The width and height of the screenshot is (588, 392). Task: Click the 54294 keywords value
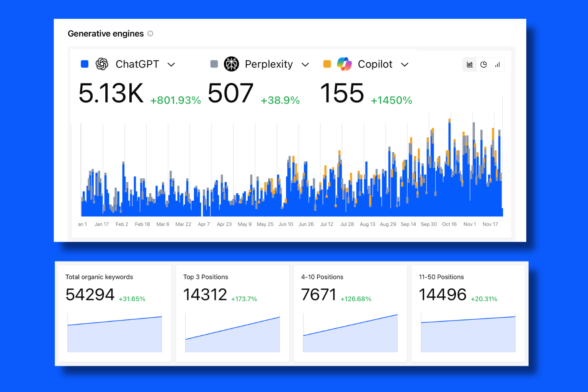pos(90,295)
